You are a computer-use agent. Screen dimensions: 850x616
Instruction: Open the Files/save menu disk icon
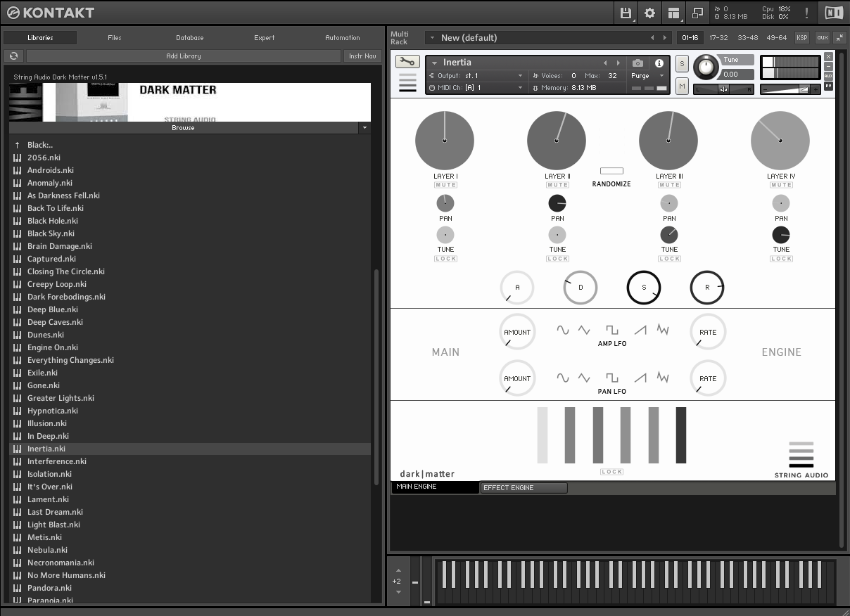[x=626, y=13]
